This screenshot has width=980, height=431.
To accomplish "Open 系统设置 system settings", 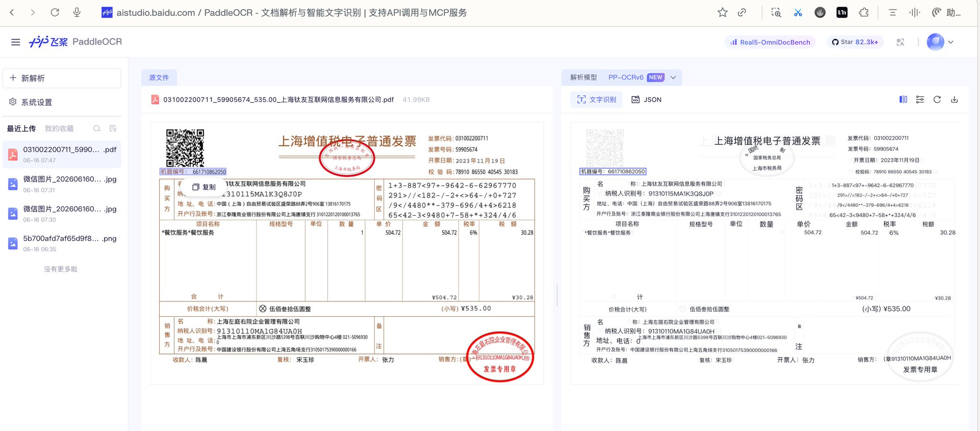I will click(x=31, y=102).
